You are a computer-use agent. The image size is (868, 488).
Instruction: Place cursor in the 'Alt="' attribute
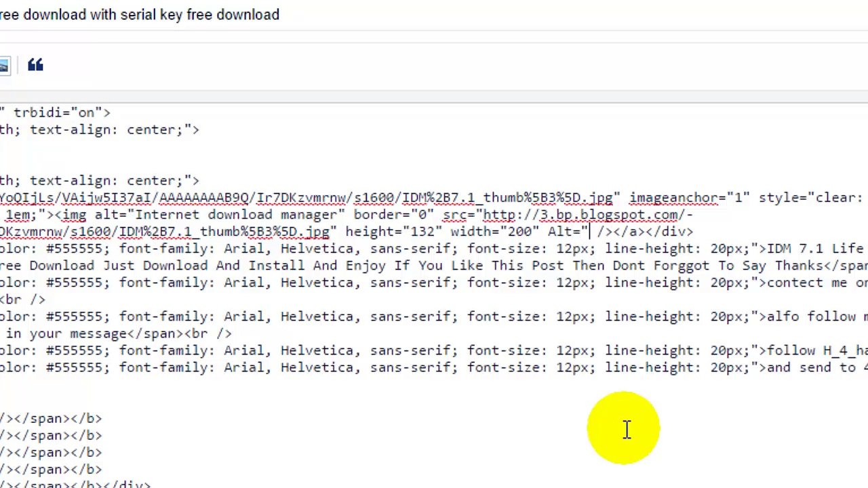(x=568, y=232)
